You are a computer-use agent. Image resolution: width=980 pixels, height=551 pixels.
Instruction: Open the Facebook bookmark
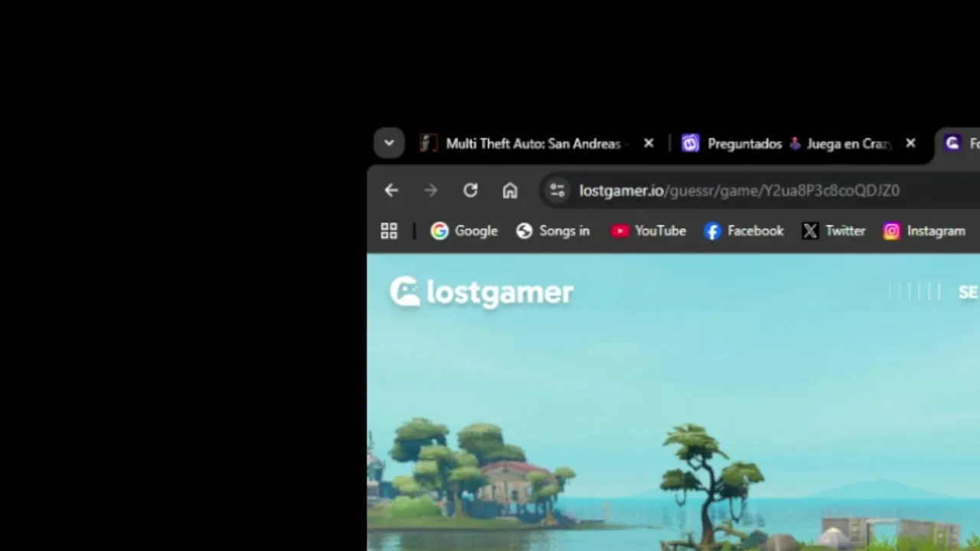[744, 231]
